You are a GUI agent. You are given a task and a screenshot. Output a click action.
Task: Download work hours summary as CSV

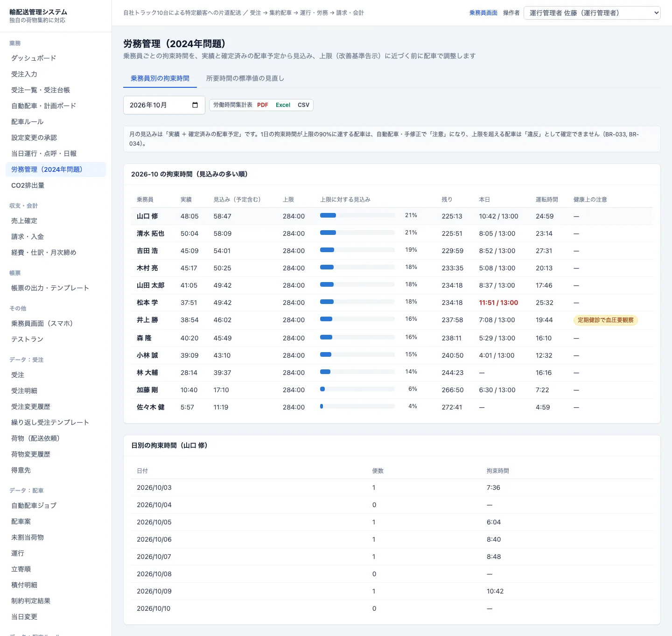[x=303, y=105]
